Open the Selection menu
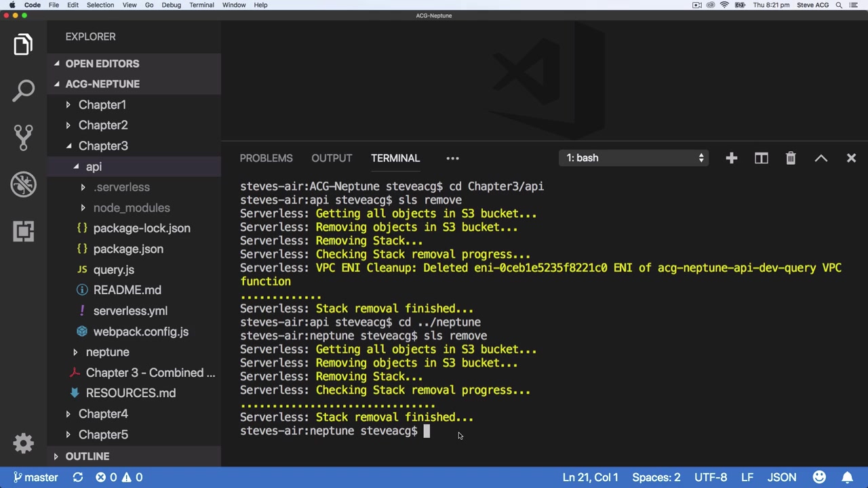This screenshot has width=868, height=488. pyautogui.click(x=100, y=5)
